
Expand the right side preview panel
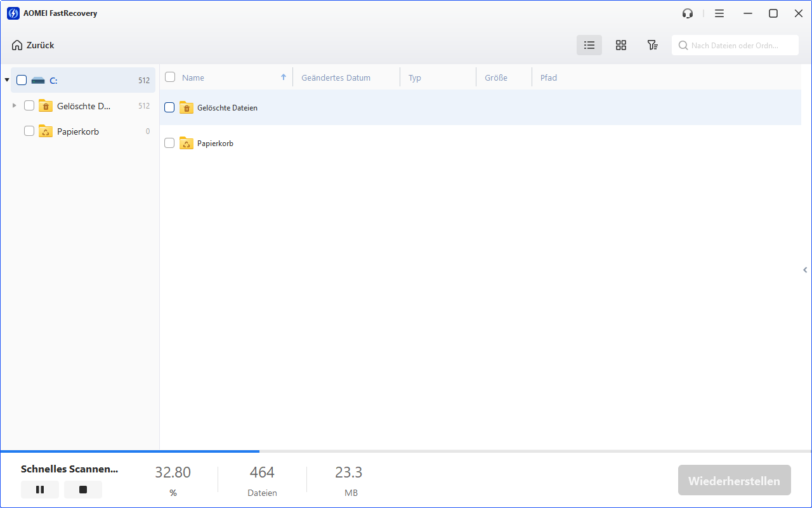coord(805,270)
